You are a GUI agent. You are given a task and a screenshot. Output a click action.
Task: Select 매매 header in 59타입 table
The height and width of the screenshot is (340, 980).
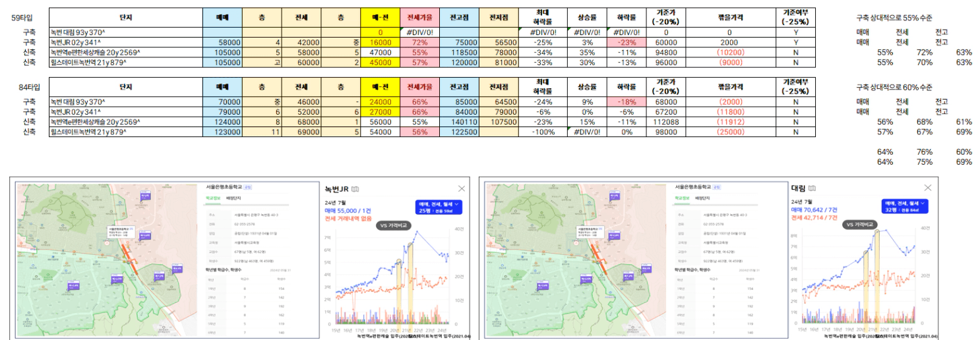pos(222,18)
